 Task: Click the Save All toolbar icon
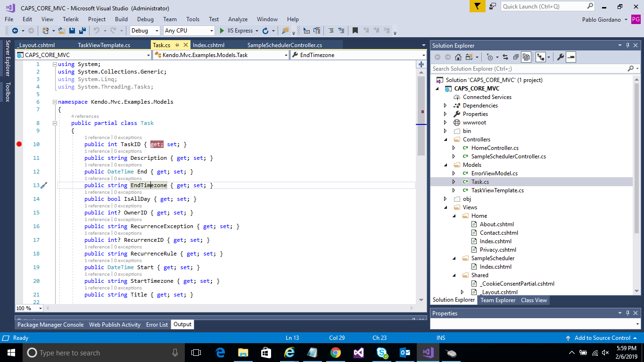click(83, 31)
